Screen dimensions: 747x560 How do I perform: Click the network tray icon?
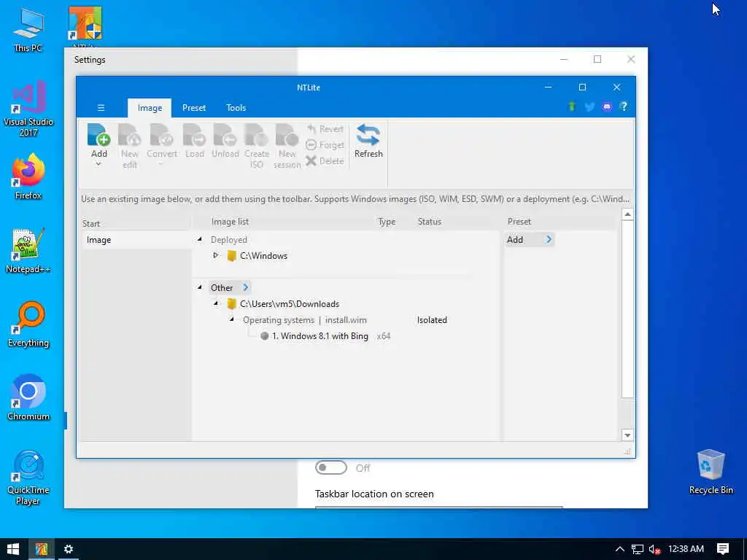[x=638, y=550]
